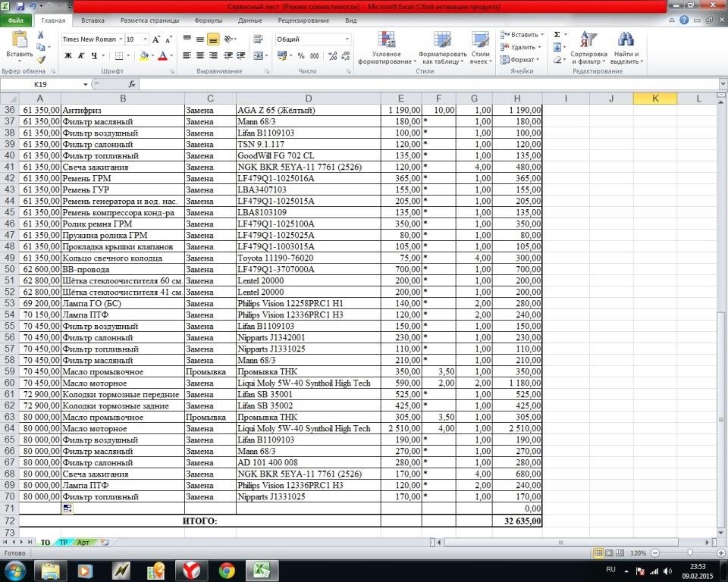Toggle italic formatting (К)
The width and height of the screenshot is (728, 582).
click(81, 55)
